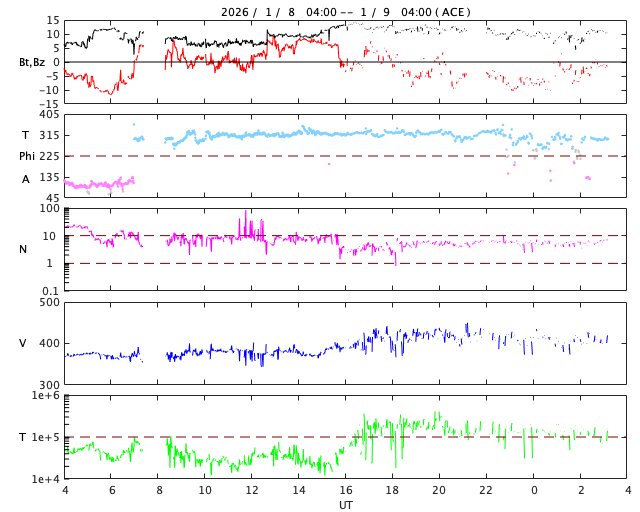Viewport: 640px width, 512px height.
Task: Click the "400" tick on the V panel
Action: click(49, 343)
